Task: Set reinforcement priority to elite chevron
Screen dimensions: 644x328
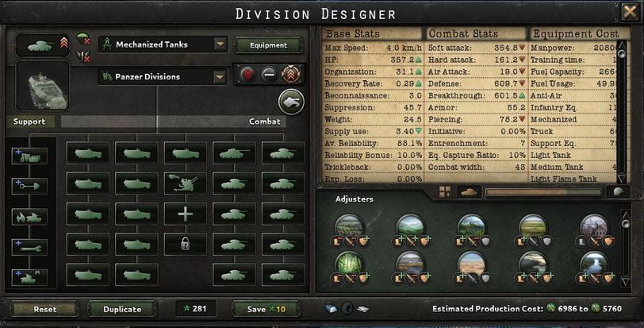Action: 291,75
